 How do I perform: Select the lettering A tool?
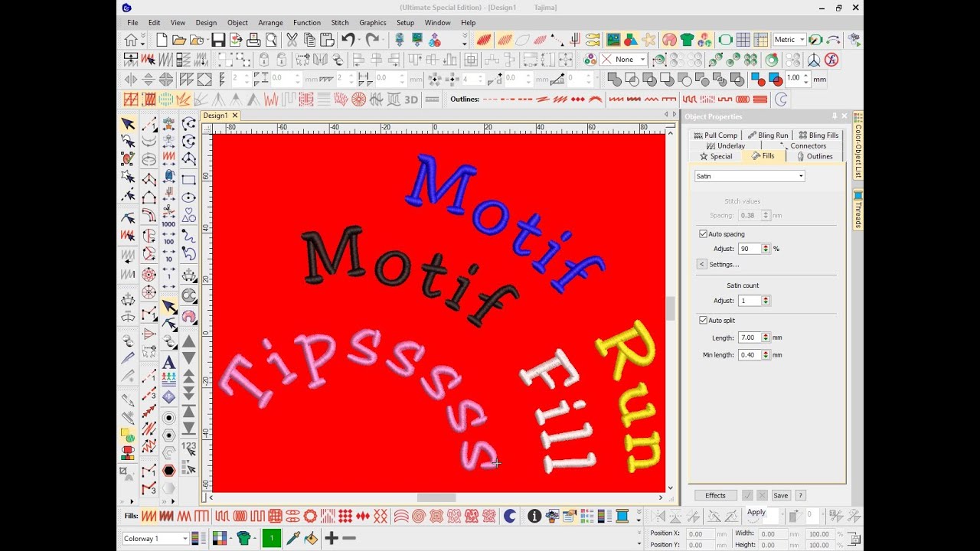pos(168,362)
